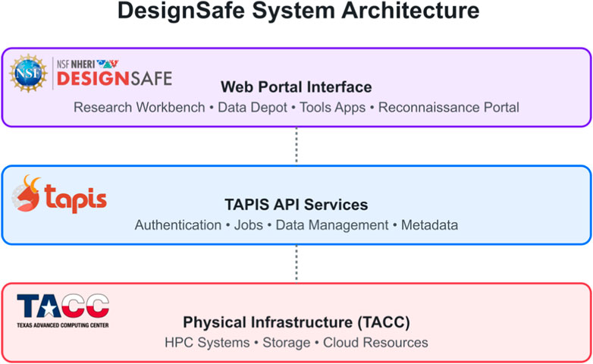The image size is (593, 364).
Task: Click the NSF globe logo
Action: point(28,73)
